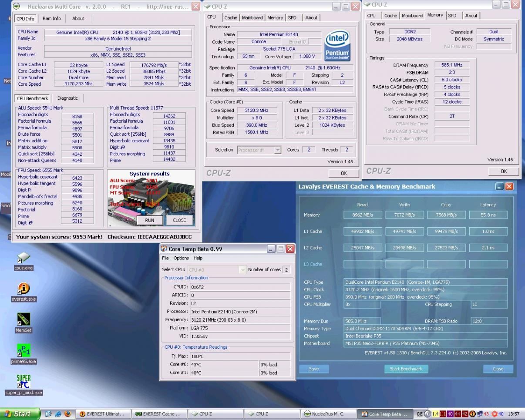Open the File menu in Core Temp

click(x=165, y=258)
